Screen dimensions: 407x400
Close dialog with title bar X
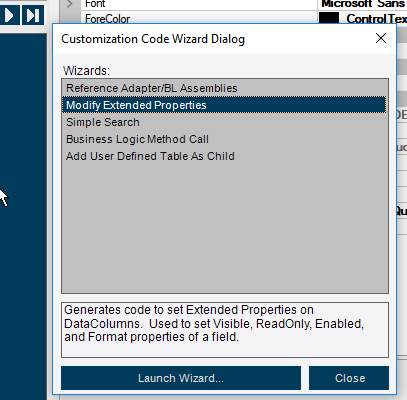coord(381,38)
